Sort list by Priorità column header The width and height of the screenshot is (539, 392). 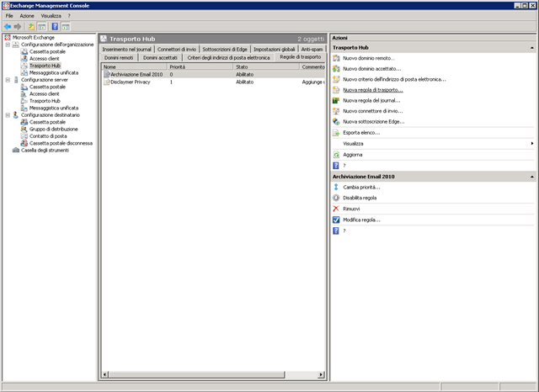click(200, 67)
